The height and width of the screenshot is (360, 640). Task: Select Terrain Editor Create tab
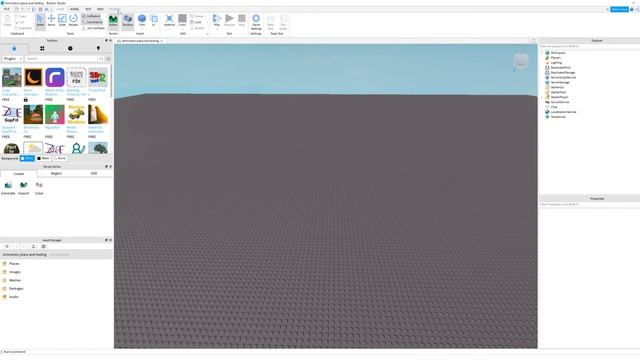pos(19,173)
